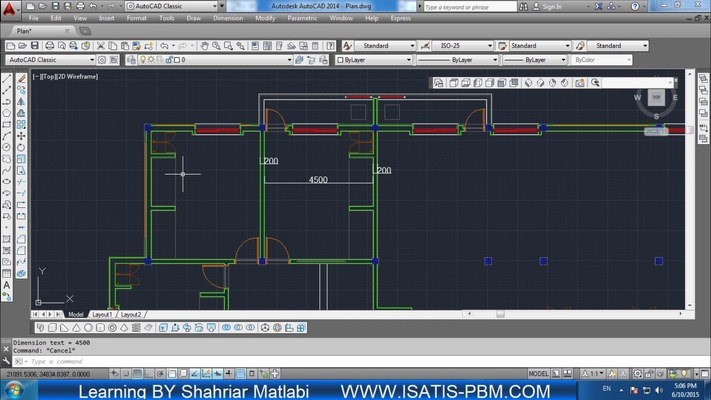Image resolution: width=711 pixels, height=400 pixels.
Task: Select the Pan hand tool
Action: click(205, 46)
